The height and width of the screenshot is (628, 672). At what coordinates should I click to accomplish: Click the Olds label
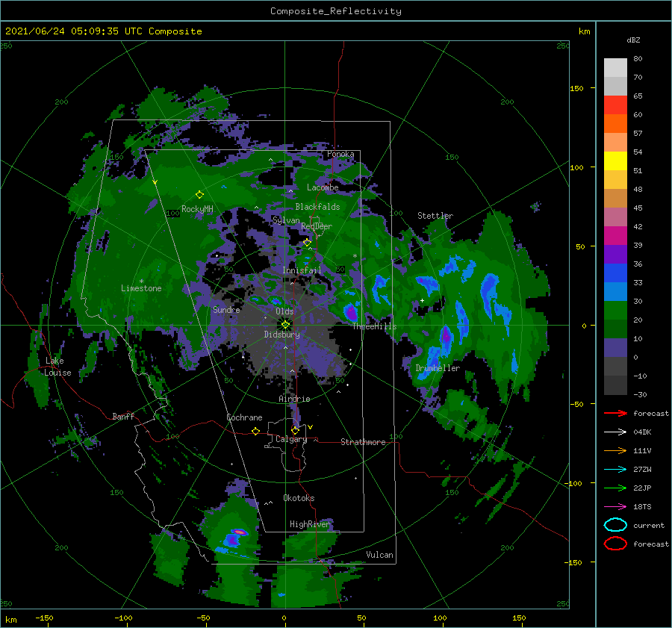click(284, 311)
